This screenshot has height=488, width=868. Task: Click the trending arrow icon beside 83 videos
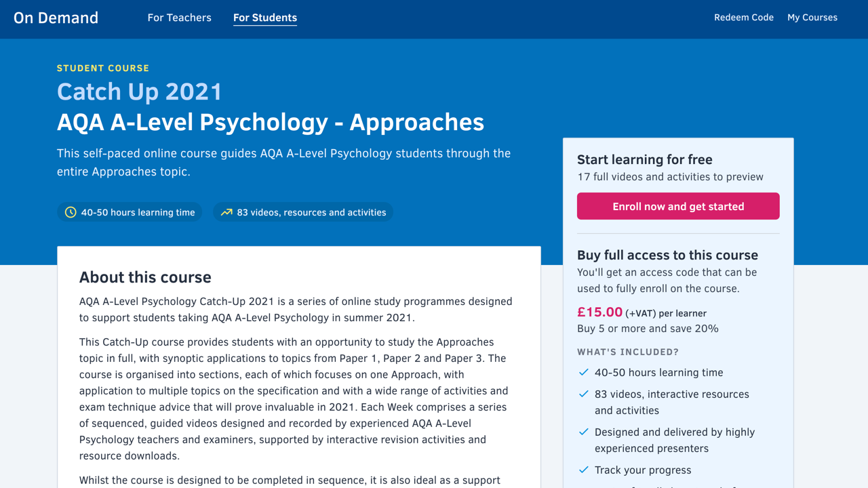click(x=226, y=212)
